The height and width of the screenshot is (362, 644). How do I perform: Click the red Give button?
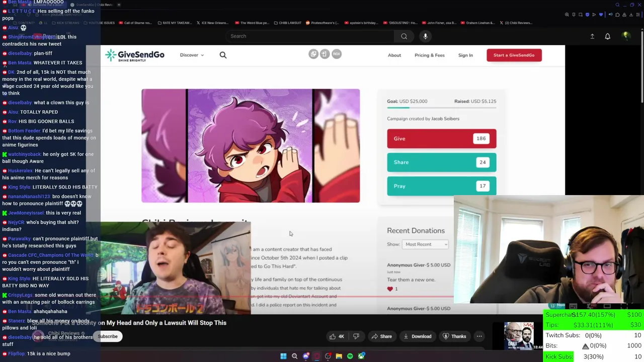click(x=442, y=138)
